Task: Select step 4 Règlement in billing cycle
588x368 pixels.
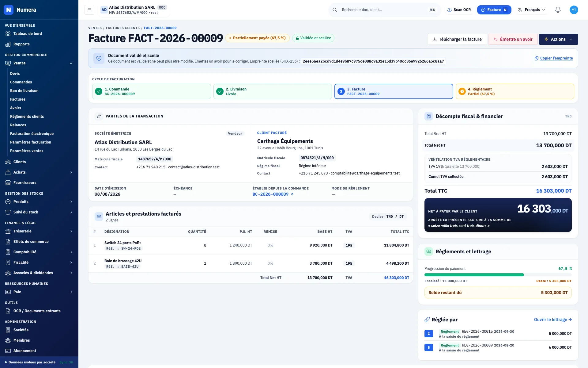Action: pyautogui.click(x=515, y=91)
